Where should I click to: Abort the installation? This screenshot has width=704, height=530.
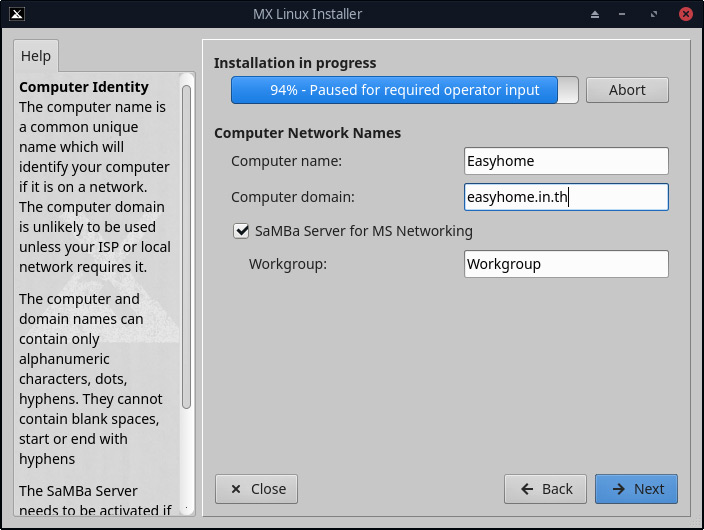[627, 90]
